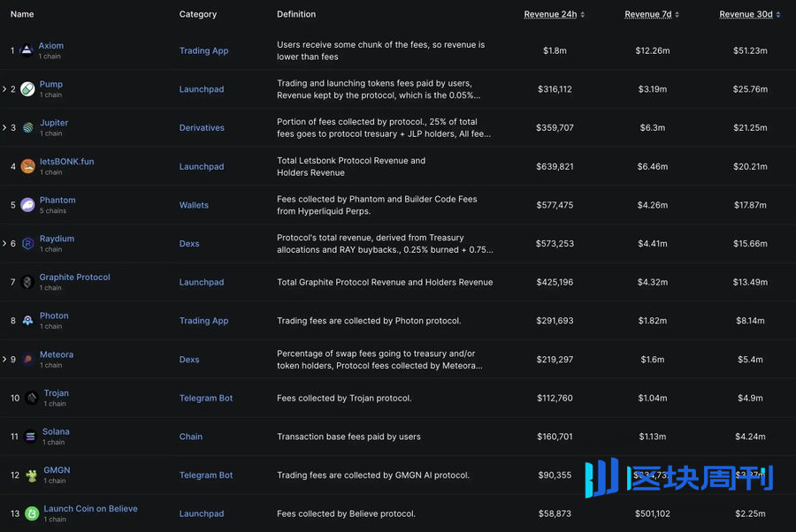Image resolution: width=796 pixels, height=532 pixels.
Task: Click Meteora's $1.6m 7d revenue value
Action: [x=653, y=360]
